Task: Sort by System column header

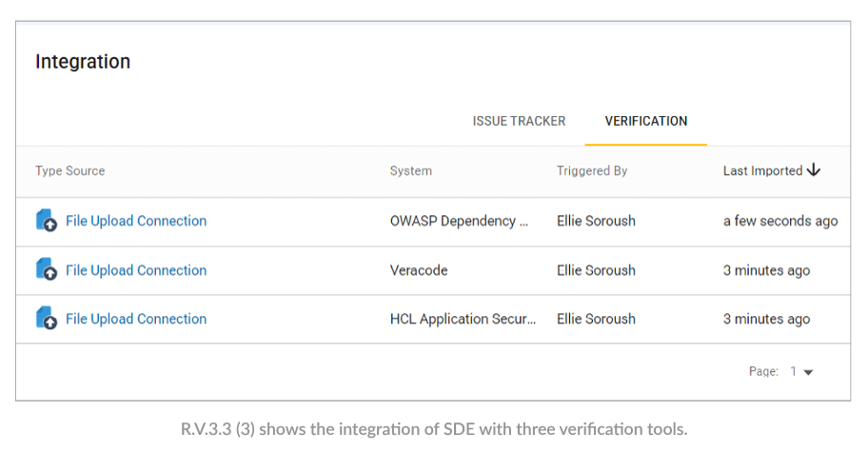Action: pyautogui.click(x=411, y=170)
